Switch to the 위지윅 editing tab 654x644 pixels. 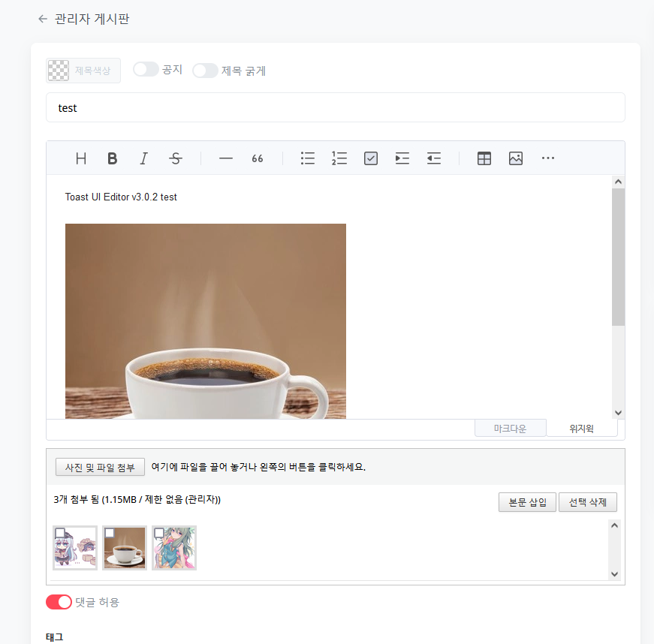click(581, 428)
